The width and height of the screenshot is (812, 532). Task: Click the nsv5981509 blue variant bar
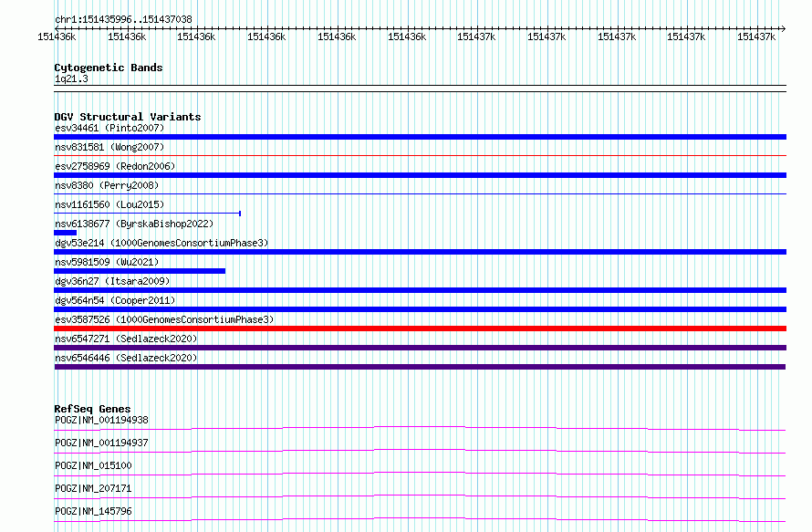[140, 271]
